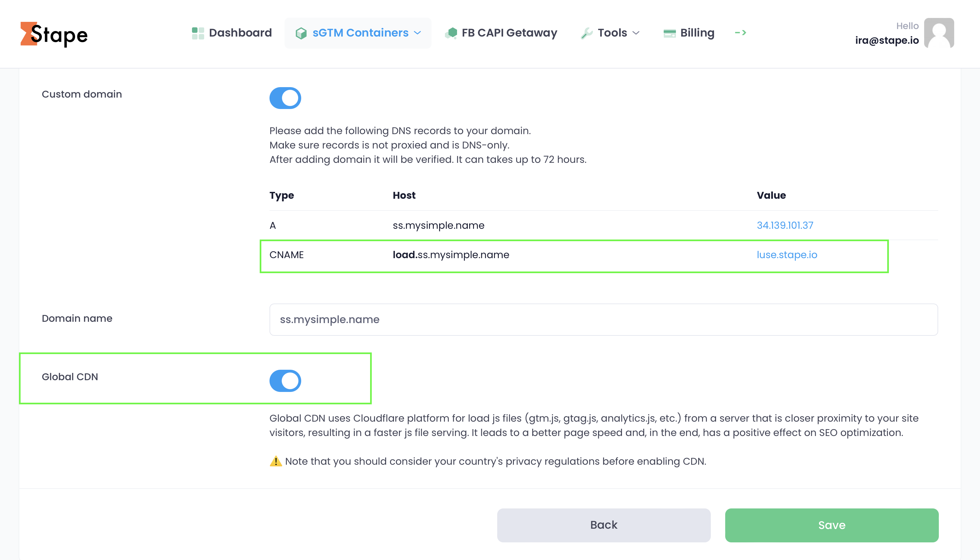Click the 34.139.101.37 IP link

pos(785,226)
